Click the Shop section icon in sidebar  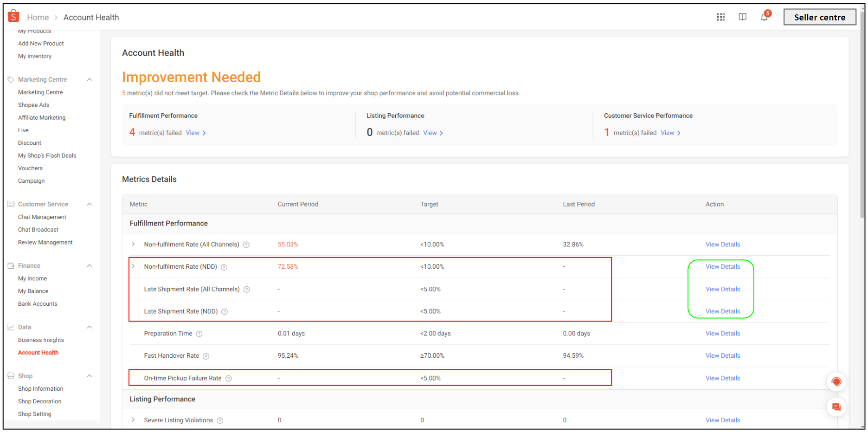11,376
